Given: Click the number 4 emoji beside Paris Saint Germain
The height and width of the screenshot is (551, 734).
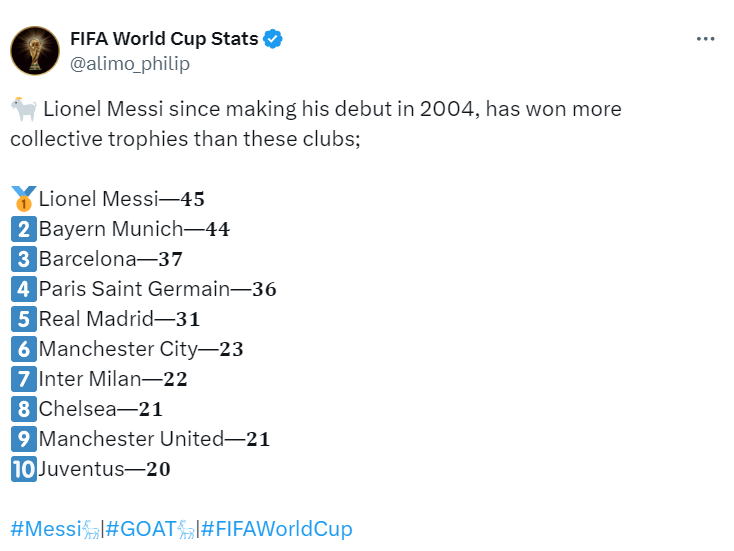Looking at the screenshot, I should [x=23, y=289].
